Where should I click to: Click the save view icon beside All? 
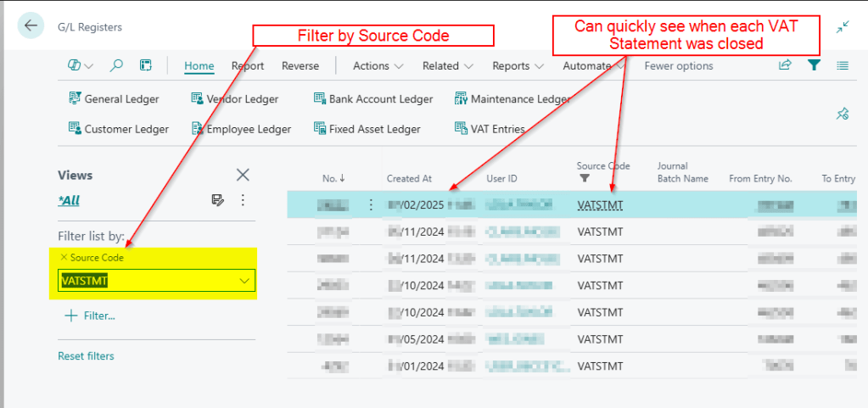217,200
